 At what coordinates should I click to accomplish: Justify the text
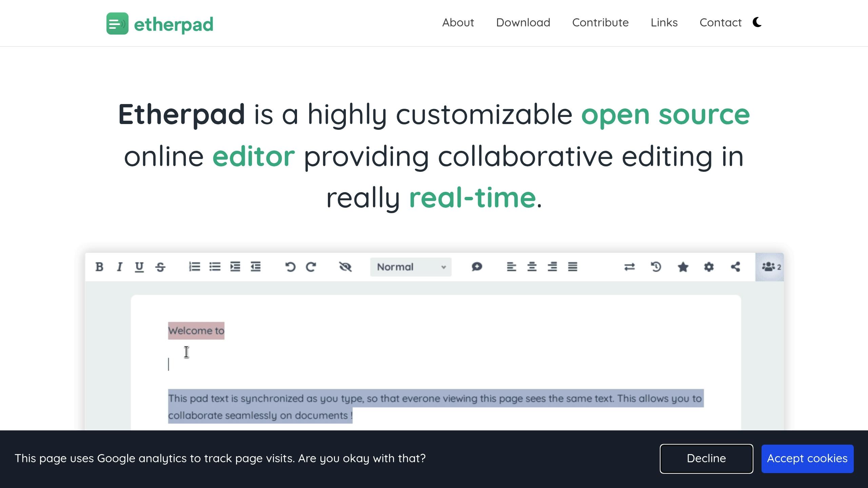coord(573,267)
